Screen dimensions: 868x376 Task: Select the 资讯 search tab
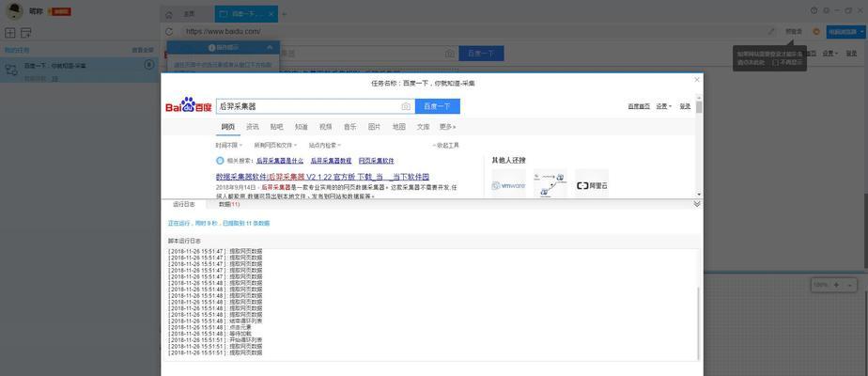click(x=253, y=127)
